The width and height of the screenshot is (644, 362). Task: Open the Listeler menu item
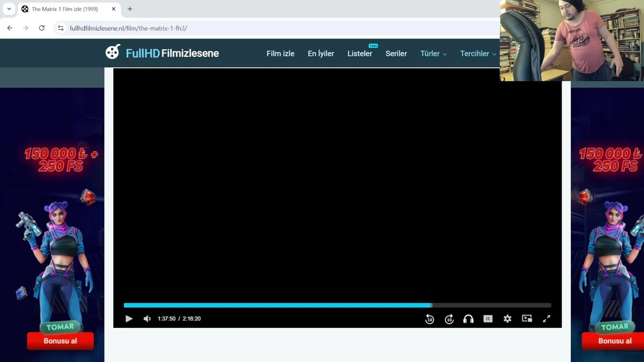[360, 53]
